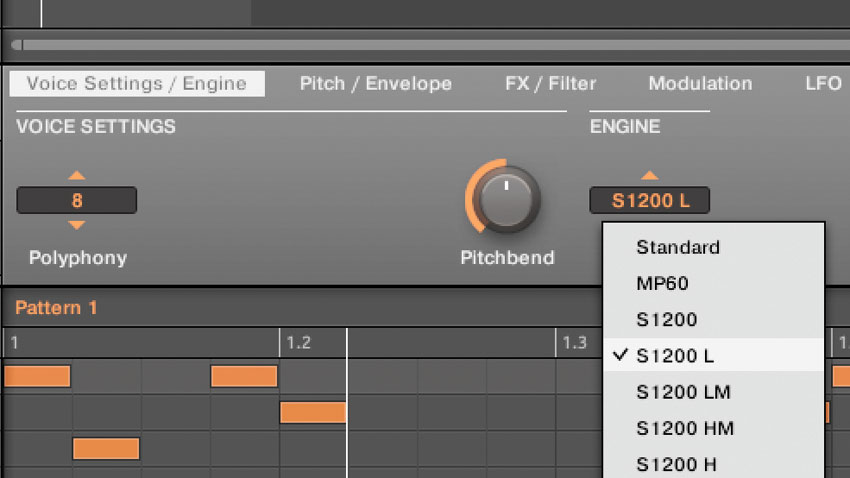Select the checked S1200 L option
The height and width of the screenshot is (478, 850).
pos(675,356)
